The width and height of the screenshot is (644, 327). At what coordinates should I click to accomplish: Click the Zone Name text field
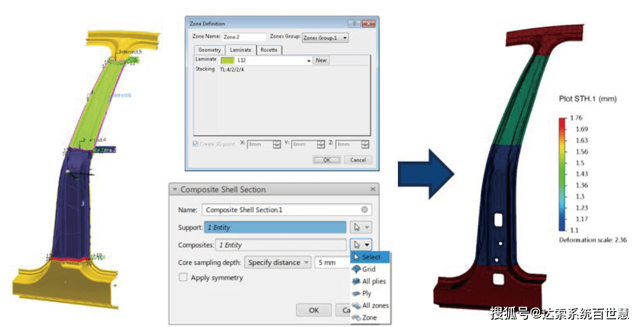[244, 37]
